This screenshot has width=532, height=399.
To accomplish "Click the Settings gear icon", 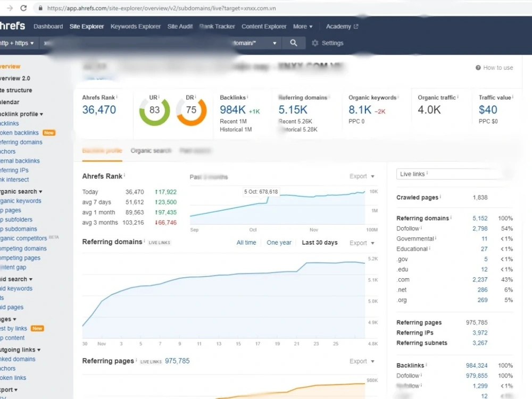I will [x=315, y=43].
